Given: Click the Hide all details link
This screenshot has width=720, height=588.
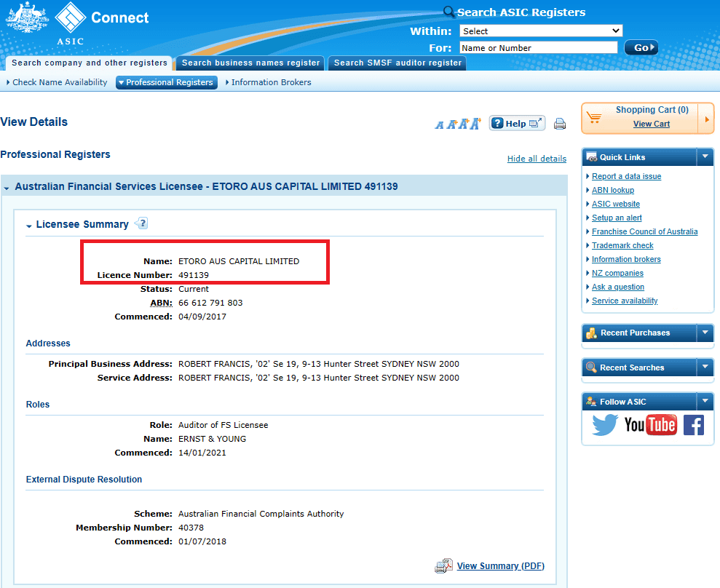Looking at the screenshot, I should coord(537,159).
